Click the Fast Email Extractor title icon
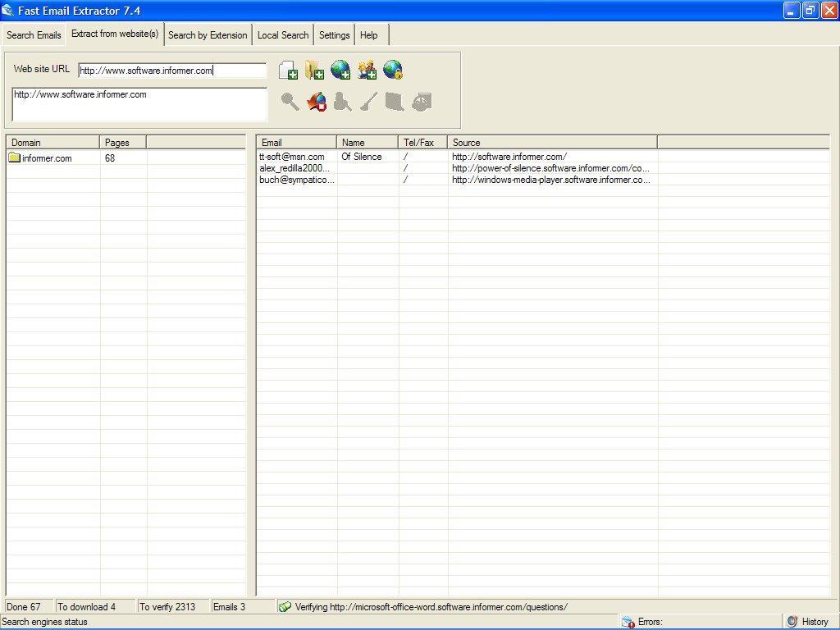Image resolution: width=840 pixels, height=630 pixels. [x=7, y=10]
